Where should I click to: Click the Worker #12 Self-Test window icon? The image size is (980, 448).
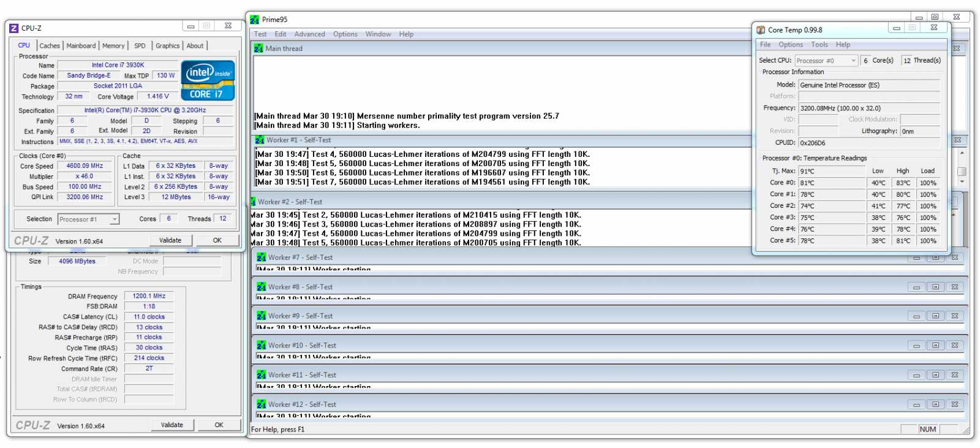[262, 404]
